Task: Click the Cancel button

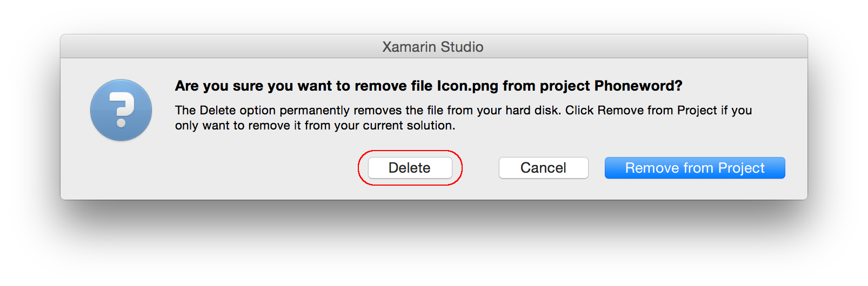Action: click(543, 168)
